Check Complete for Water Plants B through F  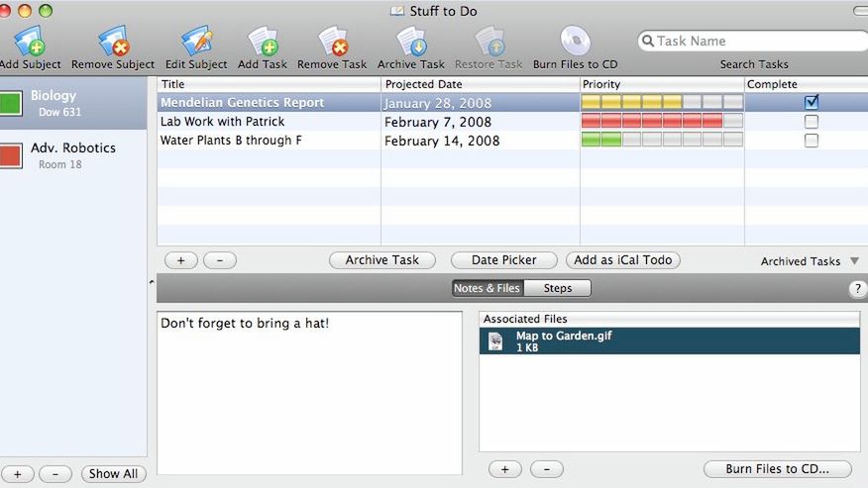point(812,141)
